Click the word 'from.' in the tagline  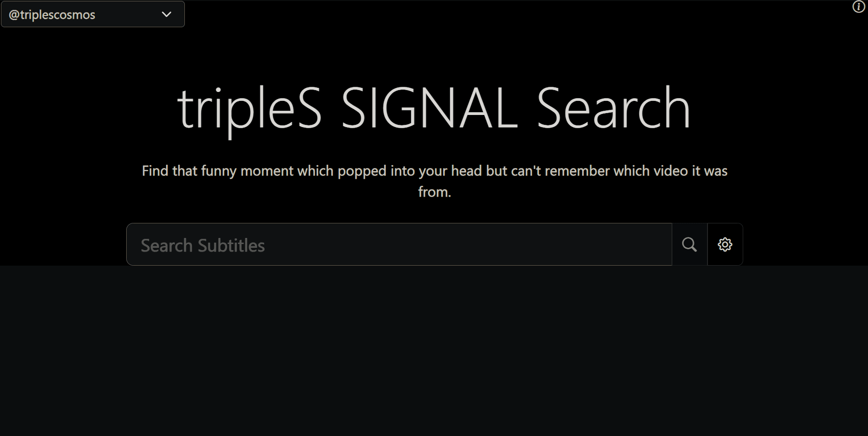pos(434,192)
